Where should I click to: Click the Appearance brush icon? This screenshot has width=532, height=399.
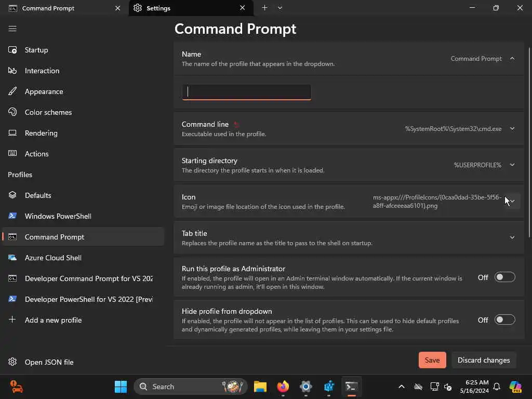pyautogui.click(x=12, y=91)
